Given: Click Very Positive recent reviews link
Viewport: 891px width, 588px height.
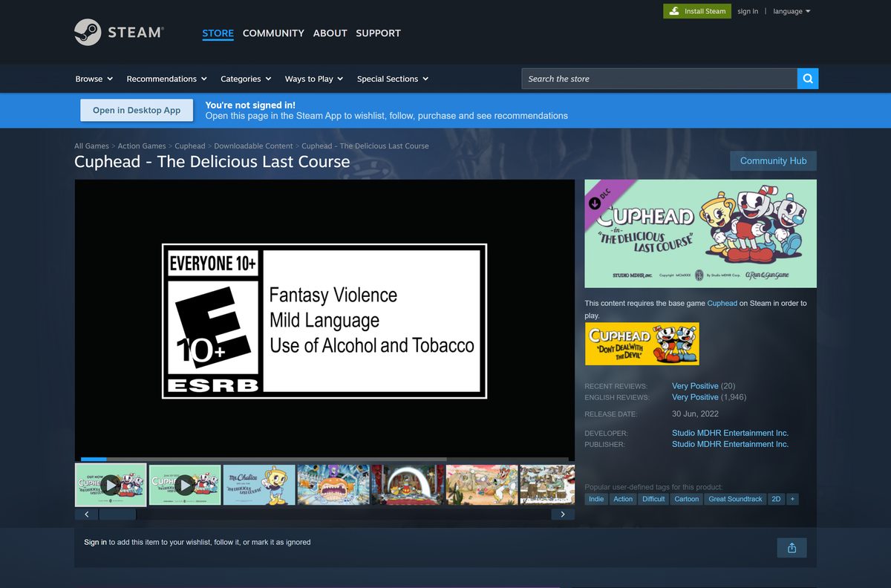Looking at the screenshot, I should click(695, 386).
